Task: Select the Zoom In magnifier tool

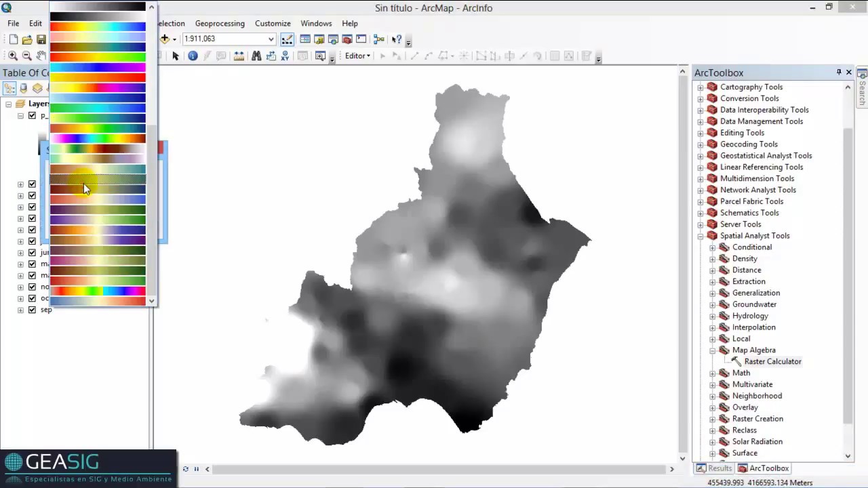Action: (x=12, y=55)
